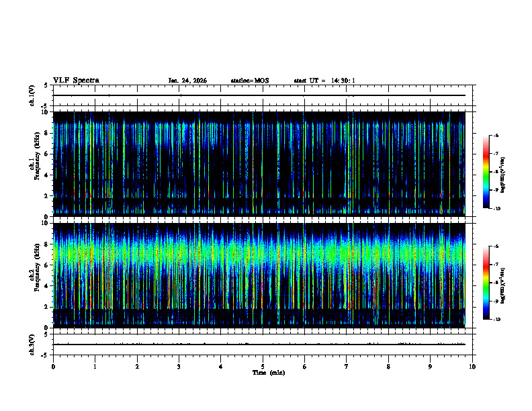
Task: Click time axis tick label "7"
Action: tap(347, 367)
